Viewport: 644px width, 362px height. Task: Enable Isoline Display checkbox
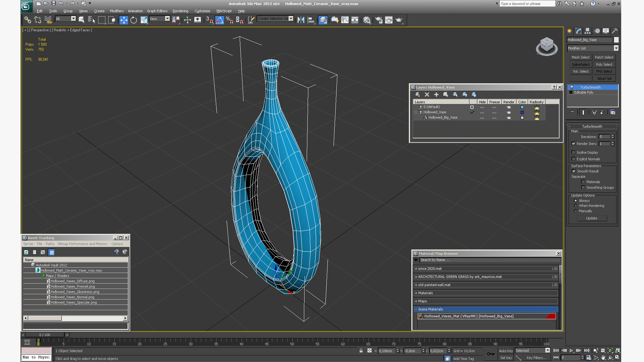click(574, 152)
